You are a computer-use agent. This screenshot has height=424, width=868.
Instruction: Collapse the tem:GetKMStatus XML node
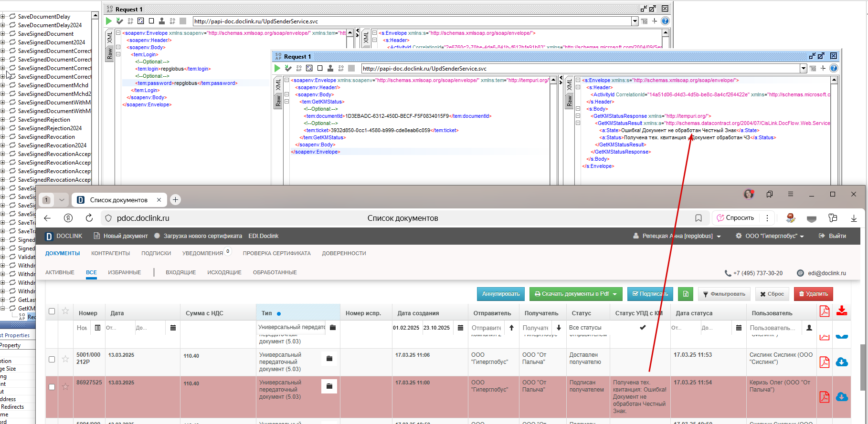tap(287, 102)
